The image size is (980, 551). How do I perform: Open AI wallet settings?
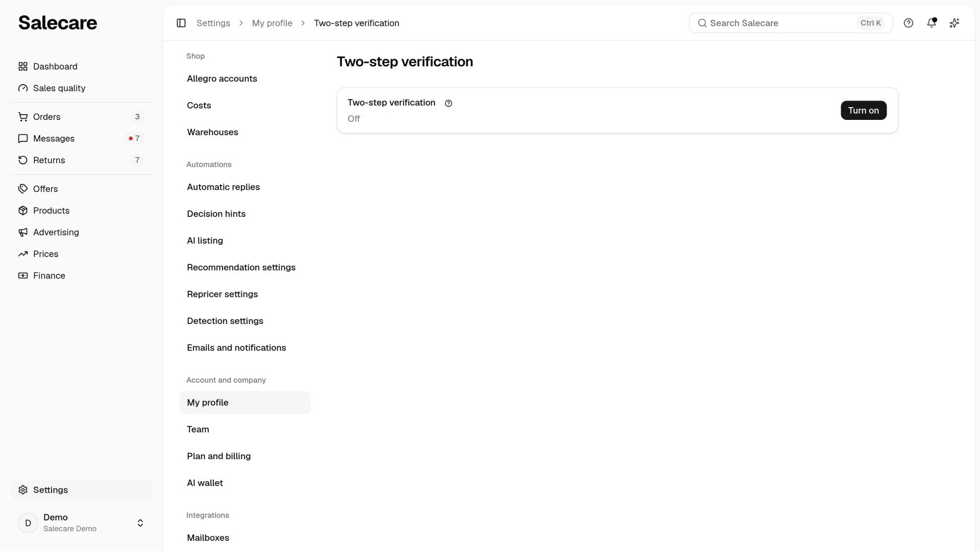coord(245,483)
